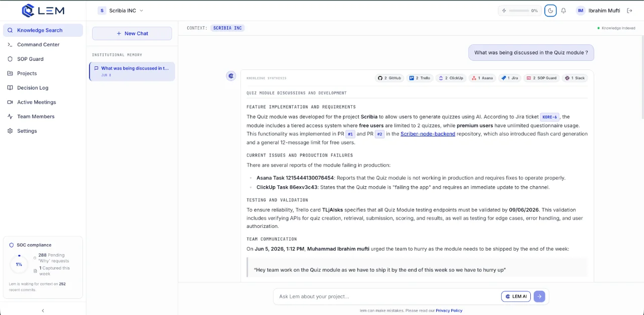Toggle dark mode moon icon
This screenshot has width=644, height=315.
[x=550, y=11]
